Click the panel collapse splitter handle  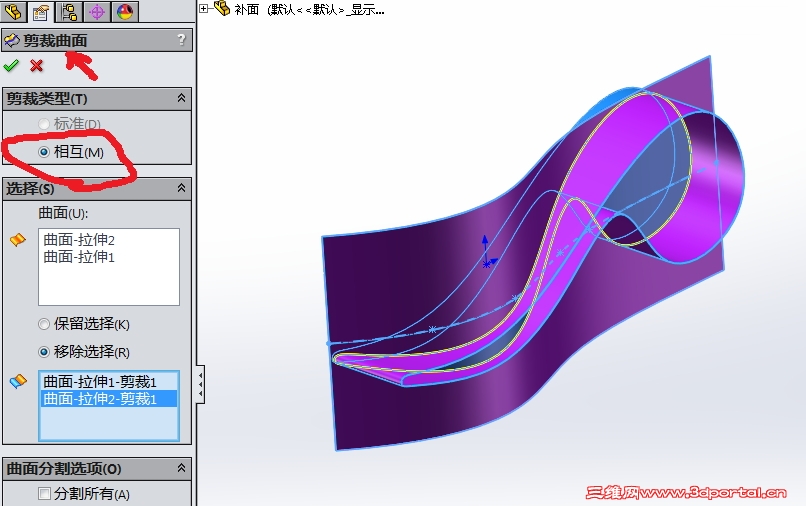tap(200, 384)
